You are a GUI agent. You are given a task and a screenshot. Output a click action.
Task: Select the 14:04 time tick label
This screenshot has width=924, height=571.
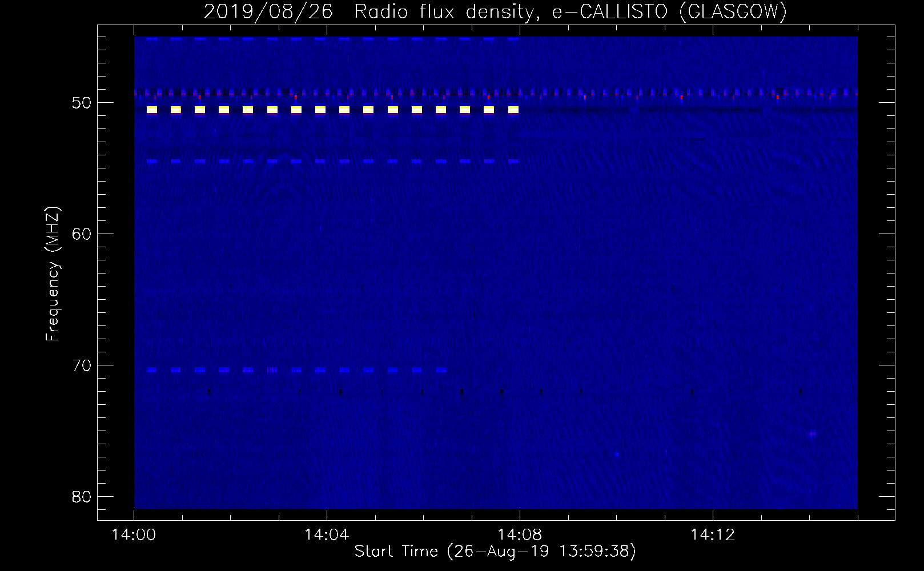point(327,535)
